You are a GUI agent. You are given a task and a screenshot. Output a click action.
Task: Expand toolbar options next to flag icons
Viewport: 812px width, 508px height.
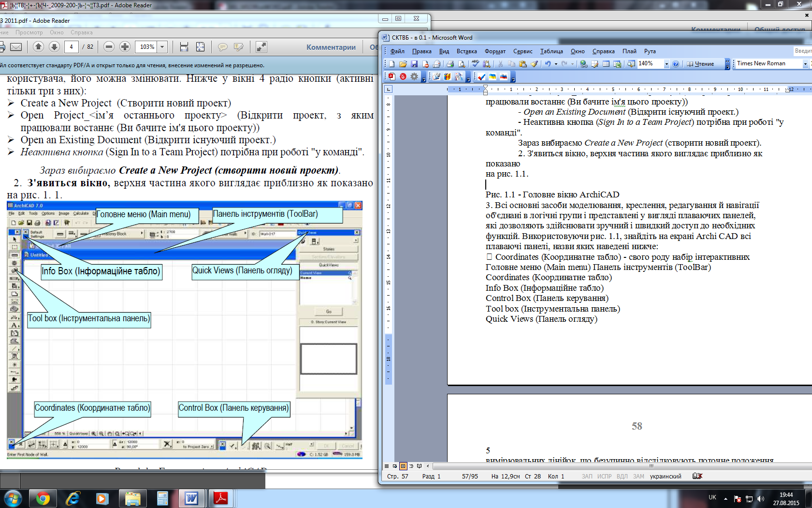pos(513,76)
